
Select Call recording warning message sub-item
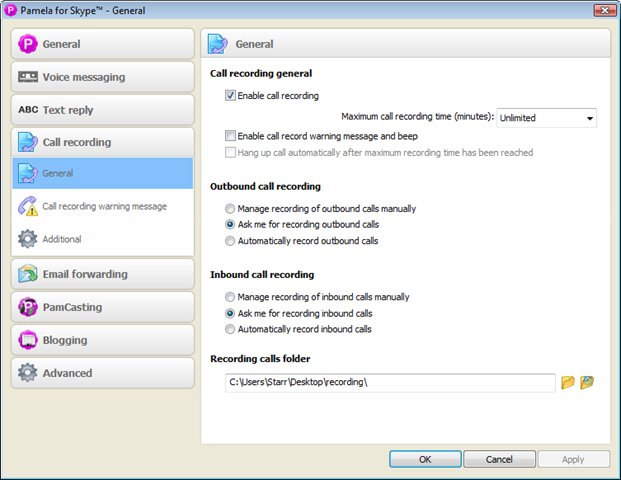[103, 206]
